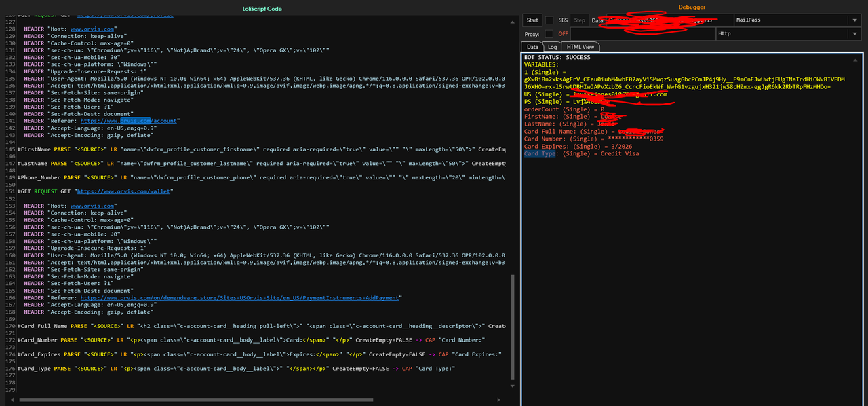Click the '#Card_Expires PARSE' line 174
This screenshot has height=406, width=868.
click(x=260, y=354)
